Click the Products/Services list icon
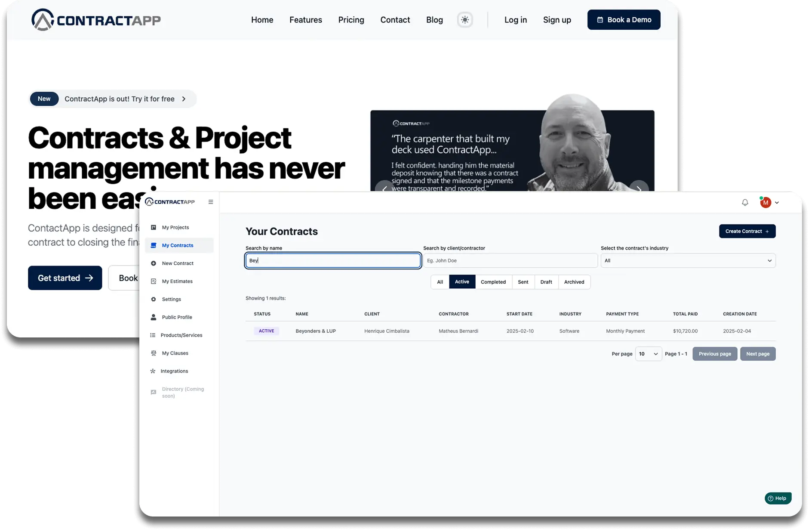This screenshot has height=532, width=812. [x=153, y=335]
